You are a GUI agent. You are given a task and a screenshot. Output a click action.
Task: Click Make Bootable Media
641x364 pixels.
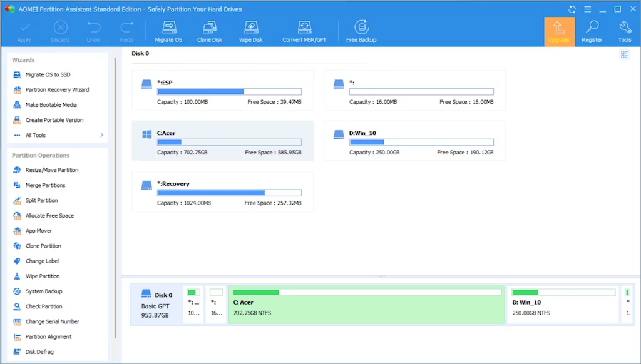point(51,105)
